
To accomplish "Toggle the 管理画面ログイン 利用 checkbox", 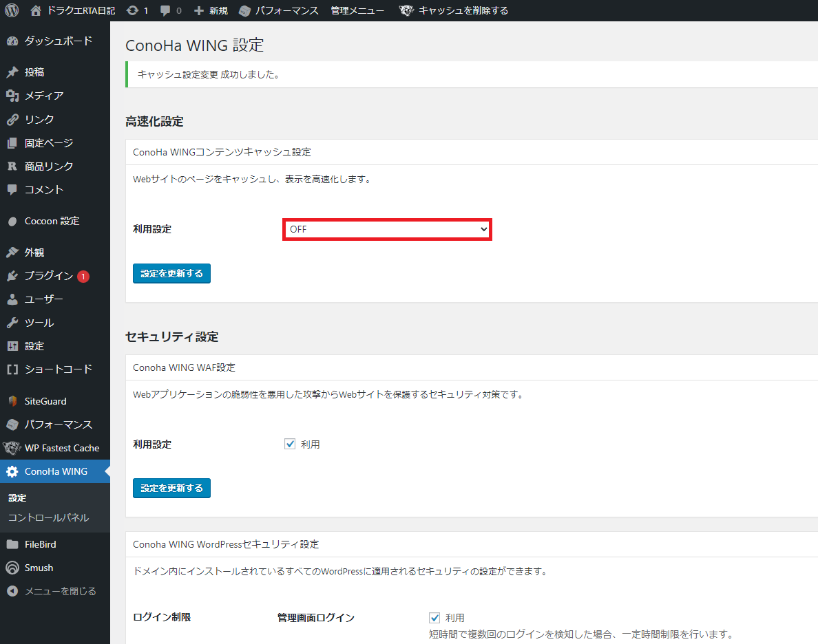I will [434, 617].
